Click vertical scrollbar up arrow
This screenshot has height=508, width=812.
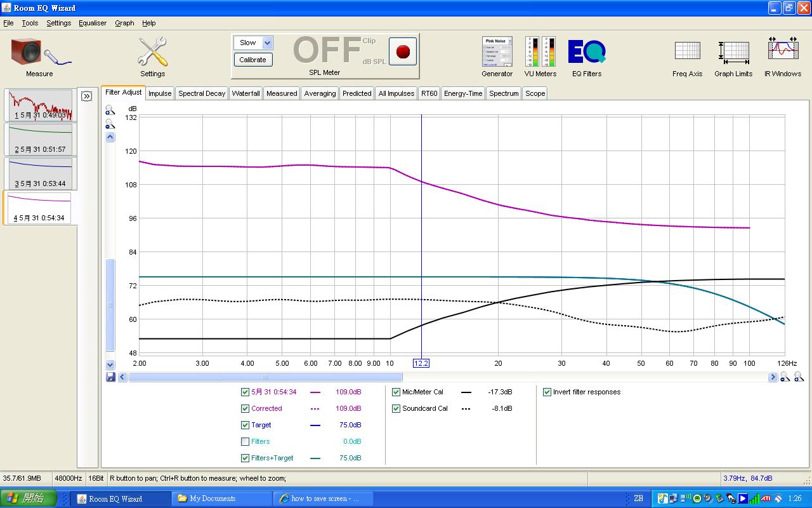110,137
